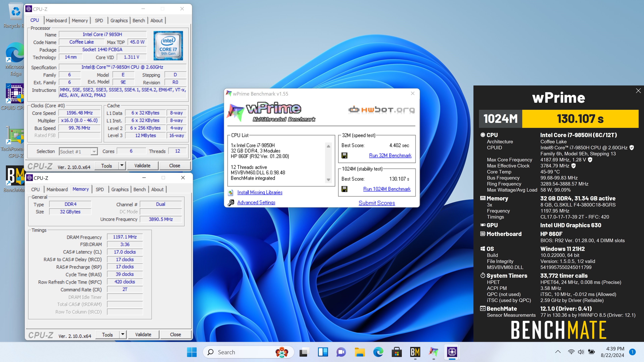Switch to Mainboard tab in bottom CPU-Z
Screen dimensions: 644x362
click(57, 189)
